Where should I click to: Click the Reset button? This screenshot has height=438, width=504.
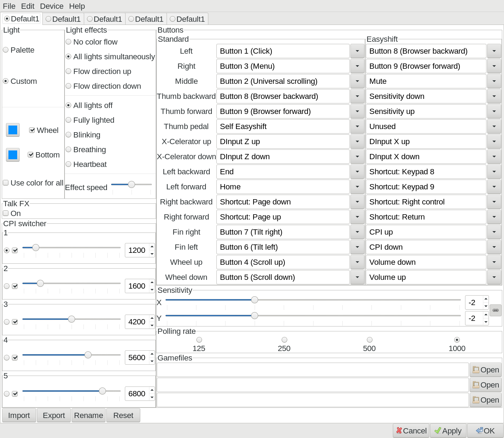pos(123,415)
